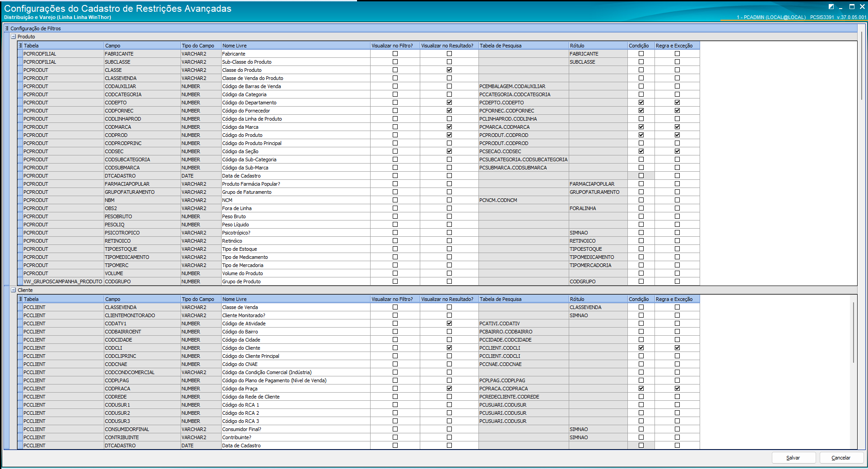This screenshot has width=868, height=469.
Task: Click Produto table Tabela de Pesquisa header
Action: pos(524,46)
